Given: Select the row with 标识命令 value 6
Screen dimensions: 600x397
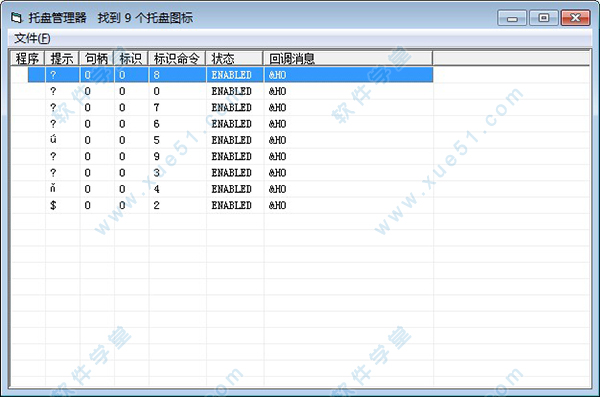Looking at the screenshot, I should [230, 124].
